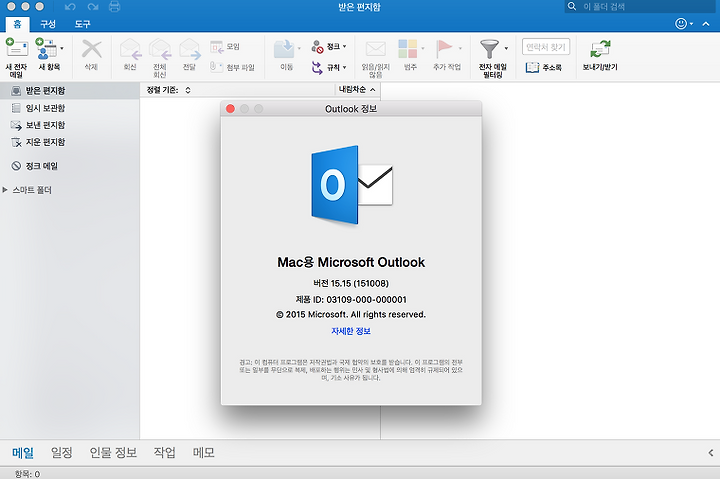Select the 지운 편지함 deleted folder
Screen dimensions: 720x479
(70, 142)
